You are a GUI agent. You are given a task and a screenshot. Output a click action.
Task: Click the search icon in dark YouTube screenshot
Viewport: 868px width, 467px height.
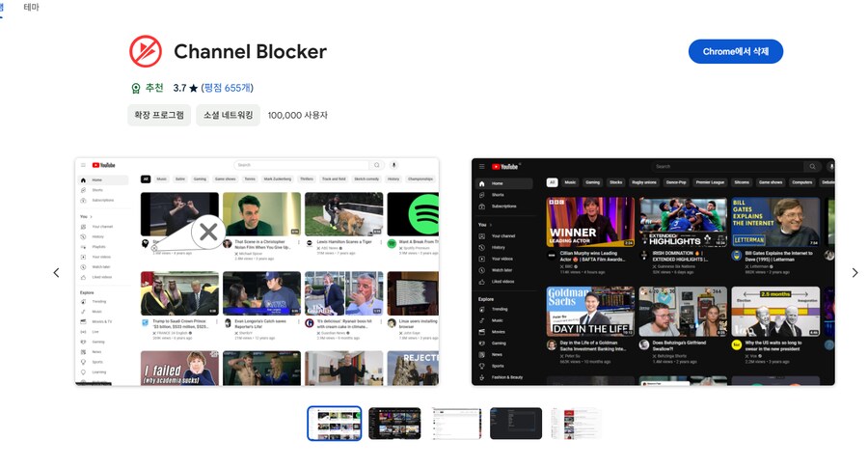(812, 166)
